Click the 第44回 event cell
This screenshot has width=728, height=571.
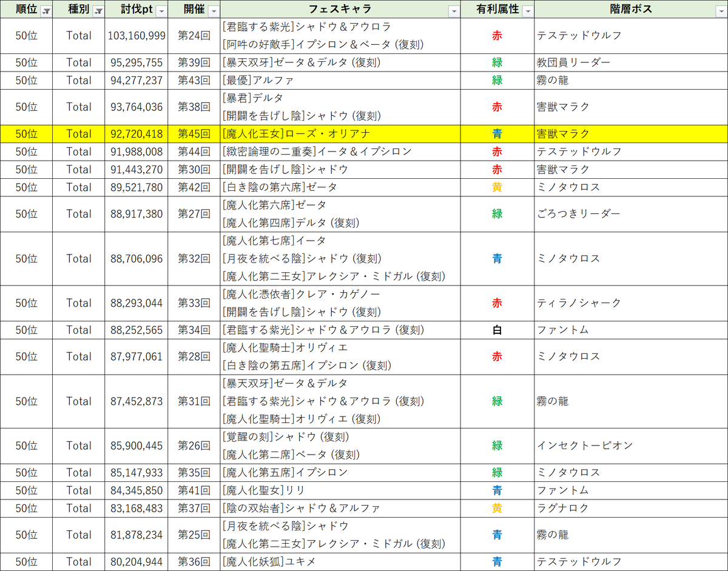(194, 152)
